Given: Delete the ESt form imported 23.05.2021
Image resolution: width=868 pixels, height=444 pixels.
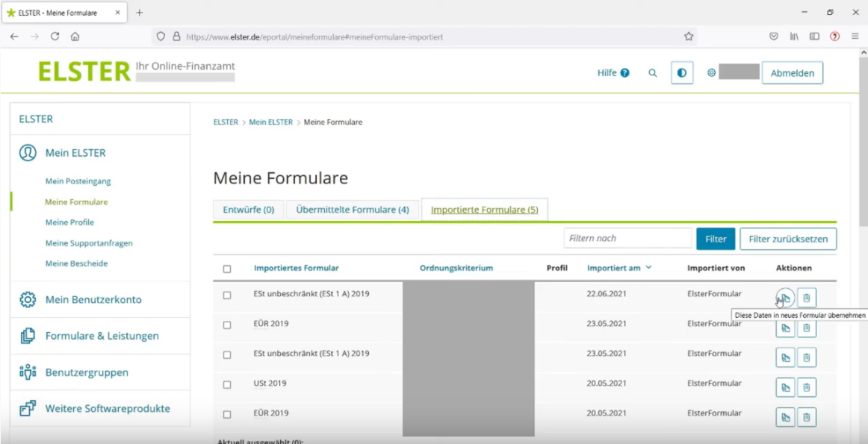Looking at the screenshot, I should [x=807, y=357].
